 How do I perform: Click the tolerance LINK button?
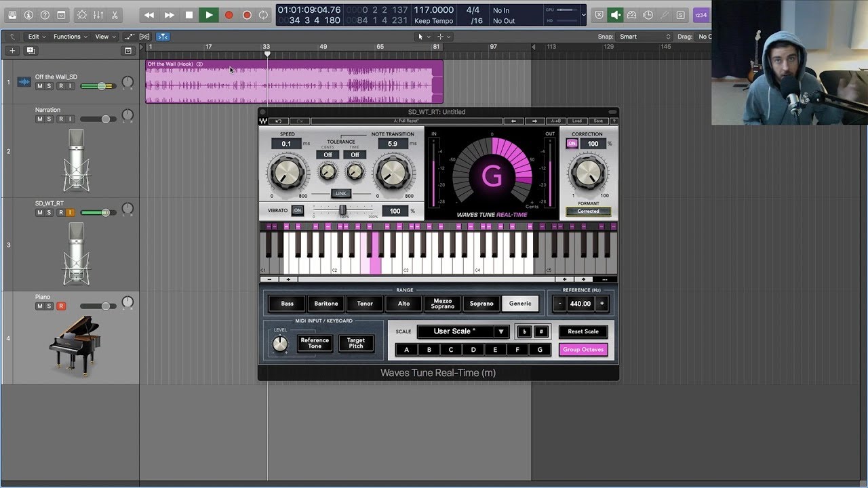coord(341,193)
